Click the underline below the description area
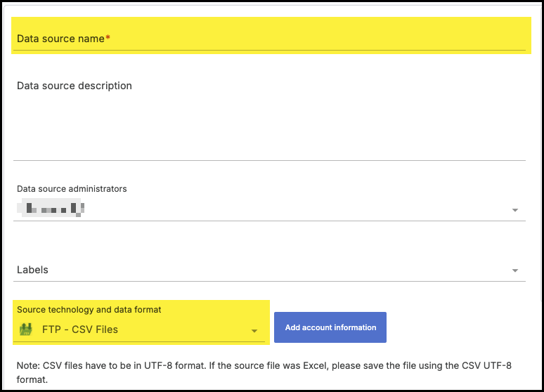This screenshot has height=392, width=544. pos(269,160)
